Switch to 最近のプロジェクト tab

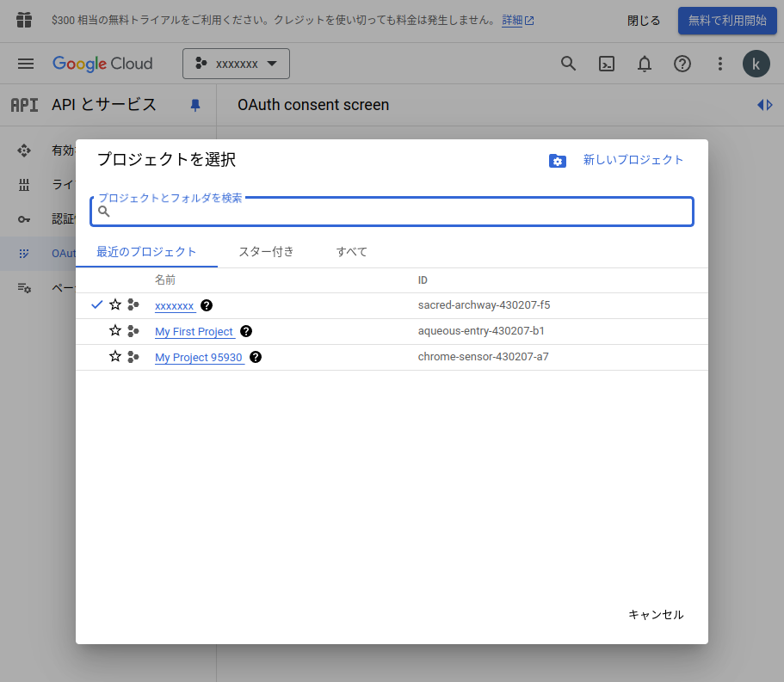146,252
